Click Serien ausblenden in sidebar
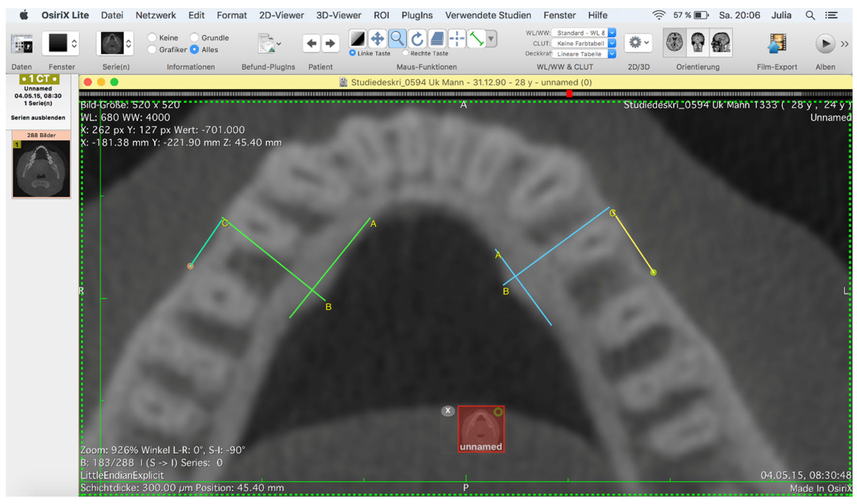This screenshot has height=504, width=857. [38, 118]
